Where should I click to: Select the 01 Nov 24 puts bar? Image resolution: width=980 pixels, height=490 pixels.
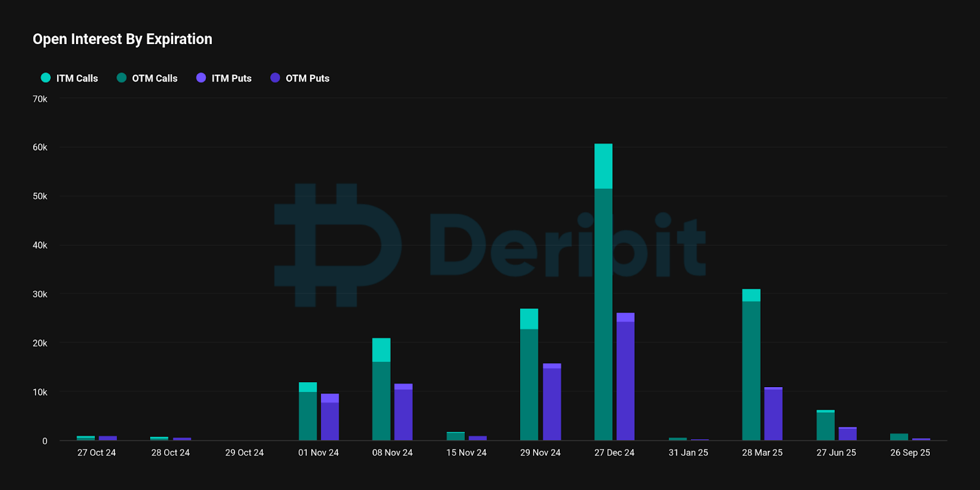[330, 417]
